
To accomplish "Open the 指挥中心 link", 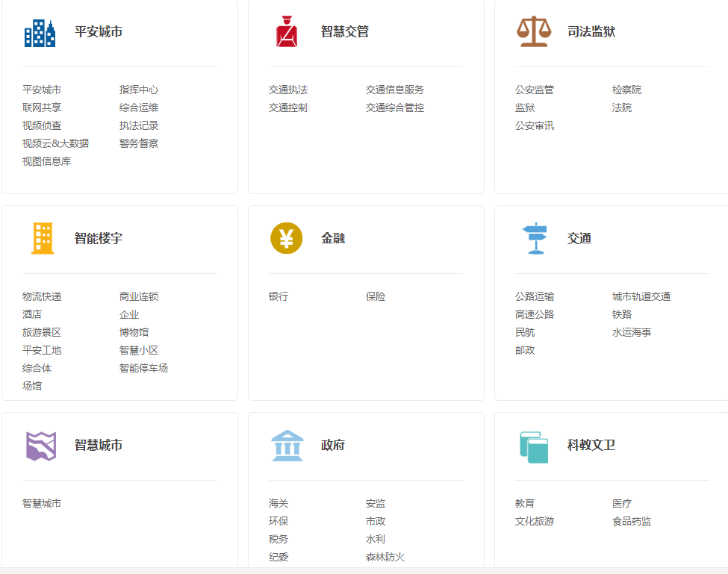I will pos(139,90).
